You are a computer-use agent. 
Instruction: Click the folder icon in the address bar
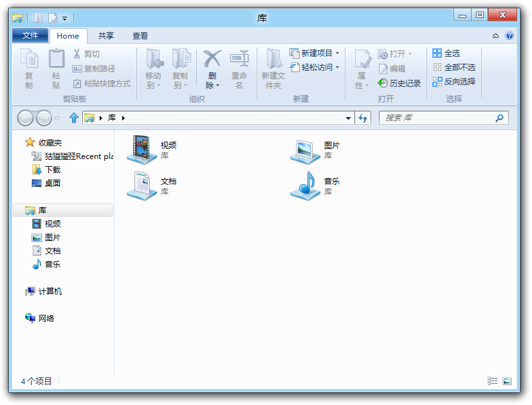click(89, 118)
